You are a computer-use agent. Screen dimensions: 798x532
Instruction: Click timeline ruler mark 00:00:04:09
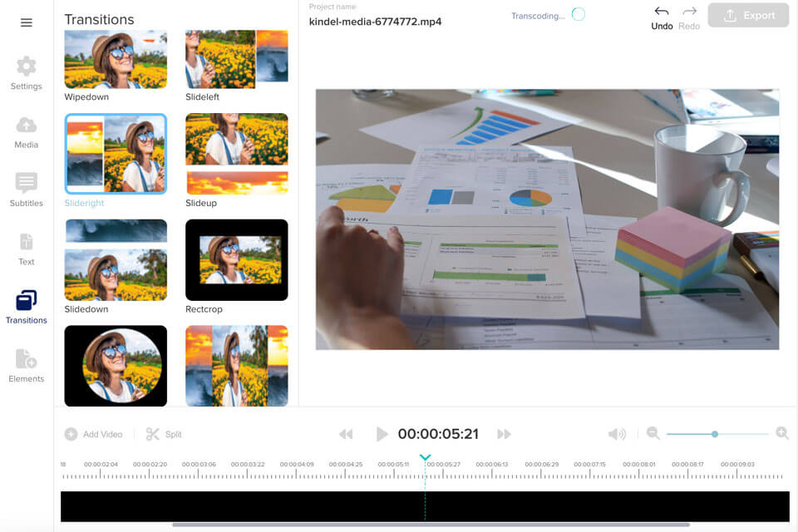[x=297, y=465]
